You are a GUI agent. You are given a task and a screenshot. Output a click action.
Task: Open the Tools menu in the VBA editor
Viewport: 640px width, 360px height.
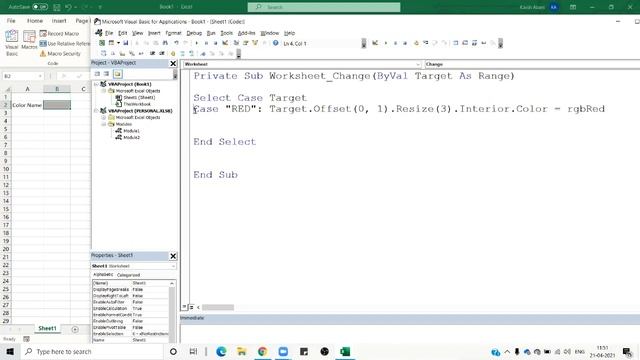[226, 33]
